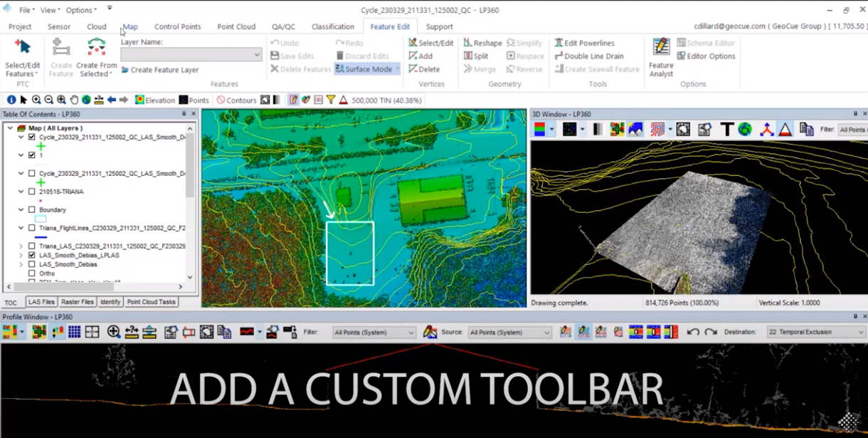Expand the LAS_Smooth_Debias_LPLAS tree node
The image size is (868, 438).
click(x=21, y=255)
